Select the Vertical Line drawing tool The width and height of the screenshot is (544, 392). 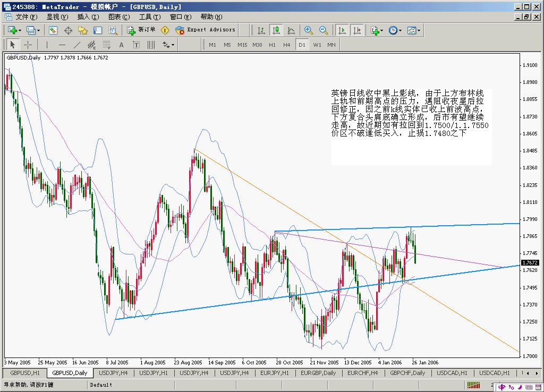pos(47,45)
